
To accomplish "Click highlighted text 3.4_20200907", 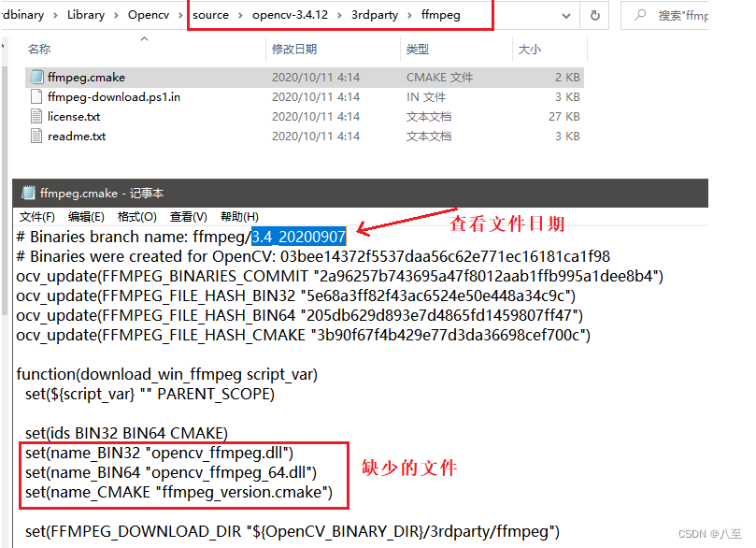I will (x=298, y=237).
